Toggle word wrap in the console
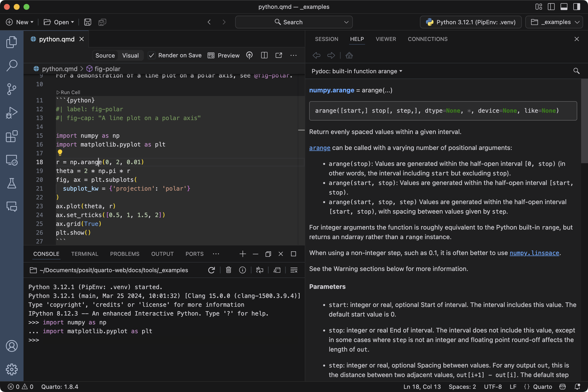588x392 pixels. [x=259, y=270]
